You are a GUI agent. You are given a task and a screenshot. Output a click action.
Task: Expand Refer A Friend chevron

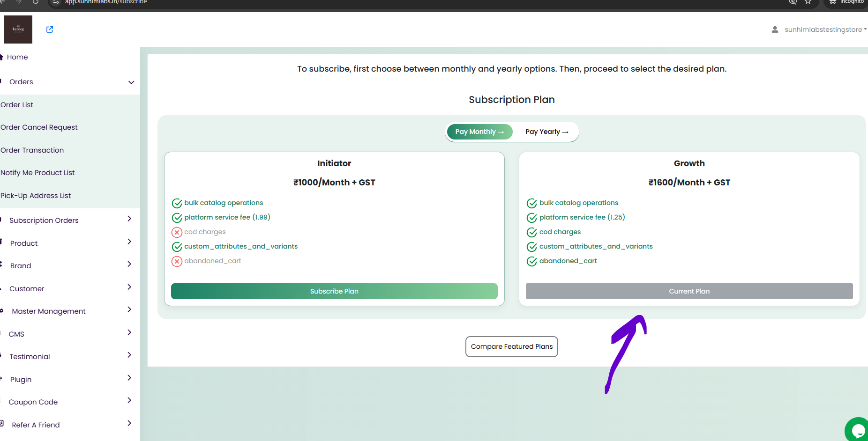click(x=129, y=423)
